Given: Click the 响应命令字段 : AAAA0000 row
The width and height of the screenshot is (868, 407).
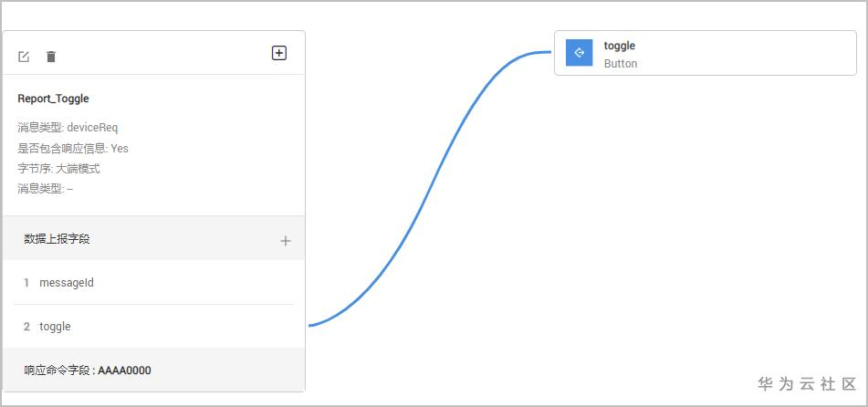Looking at the screenshot, I should 88,370.
